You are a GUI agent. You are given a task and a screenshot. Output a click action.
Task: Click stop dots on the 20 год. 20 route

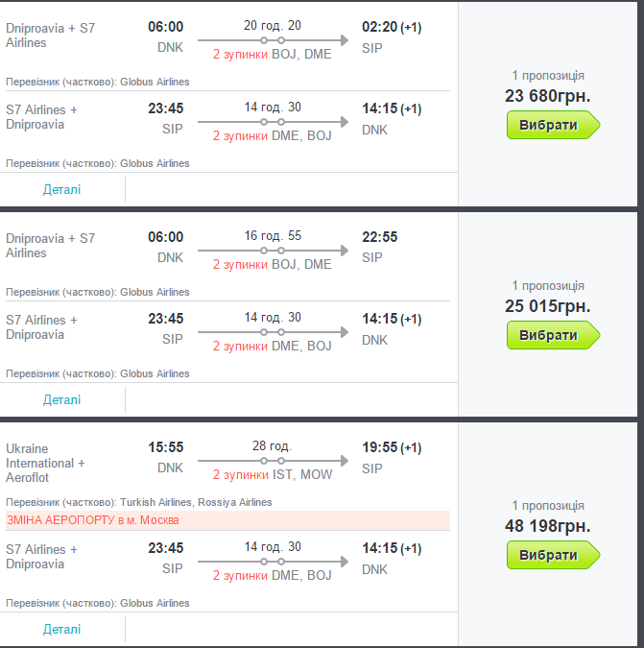point(273,40)
